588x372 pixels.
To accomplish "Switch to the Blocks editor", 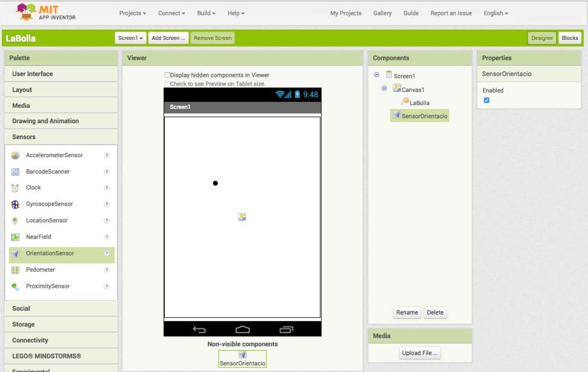I will point(570,38).
